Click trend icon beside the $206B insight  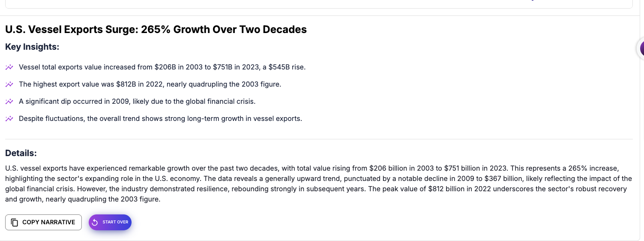point(9,67)
